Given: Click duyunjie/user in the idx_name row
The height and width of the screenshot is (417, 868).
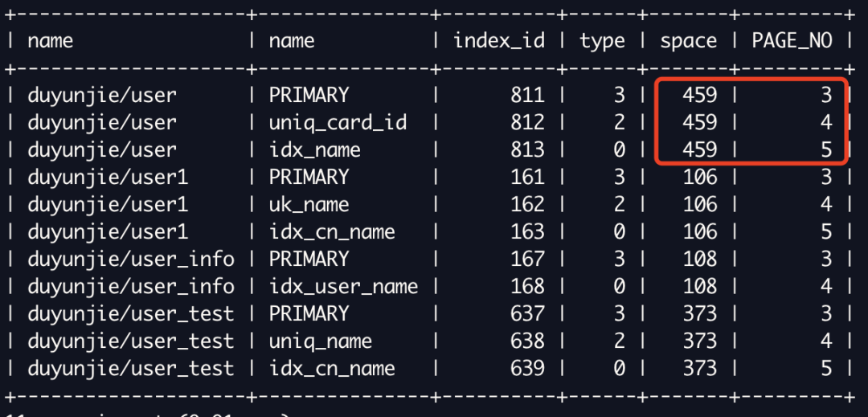Looking at the screenshot, I should point(102,150).
